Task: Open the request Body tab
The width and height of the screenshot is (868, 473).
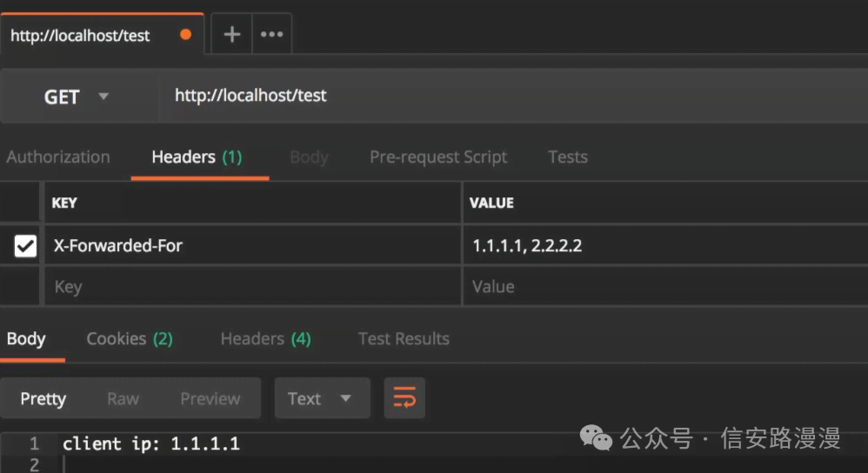Action: (309, 157)
